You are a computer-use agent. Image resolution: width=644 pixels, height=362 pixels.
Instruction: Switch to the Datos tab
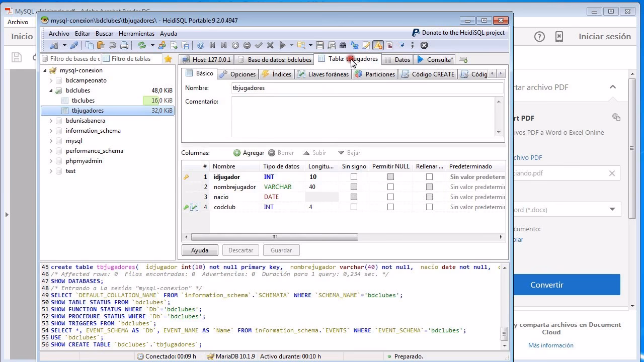(x=397, y=59)
